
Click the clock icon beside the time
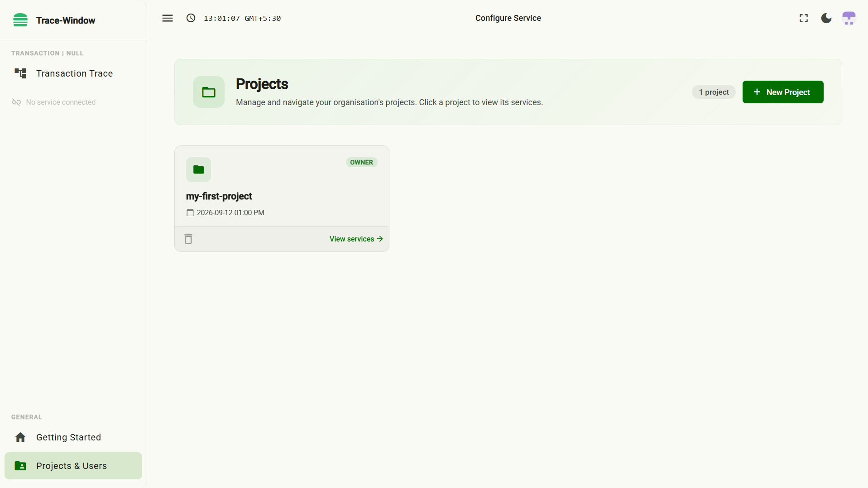tap(191, 18)
